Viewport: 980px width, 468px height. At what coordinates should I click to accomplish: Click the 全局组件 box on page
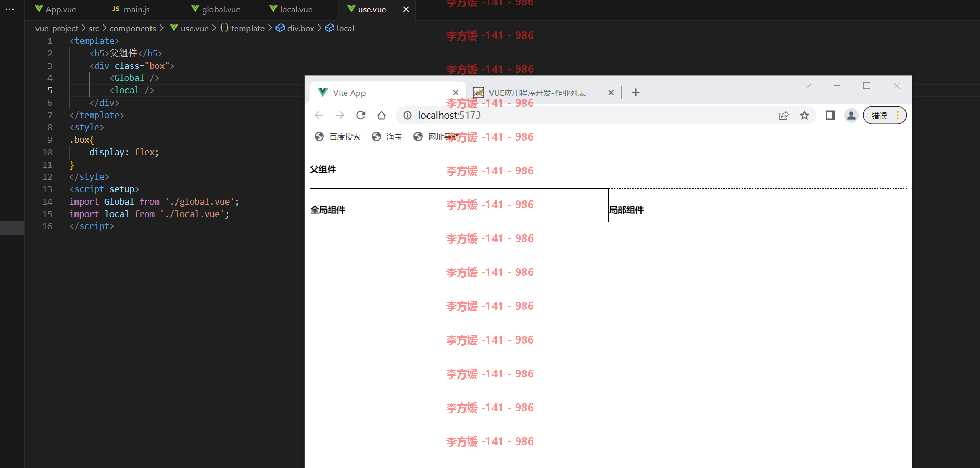459,205
